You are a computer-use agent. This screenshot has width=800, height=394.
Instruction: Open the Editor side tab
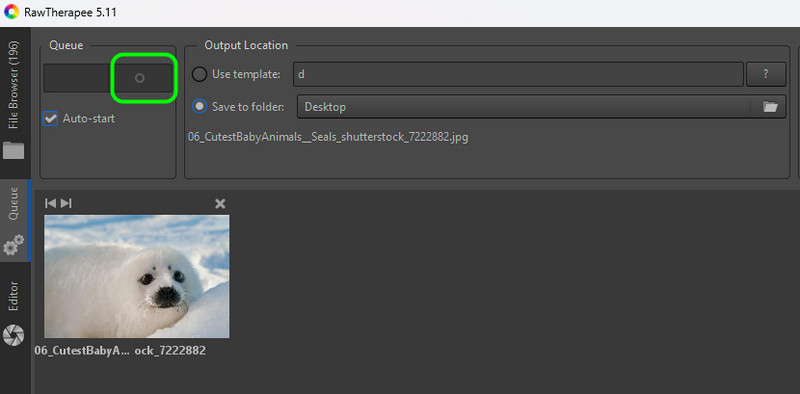point(15,313)
